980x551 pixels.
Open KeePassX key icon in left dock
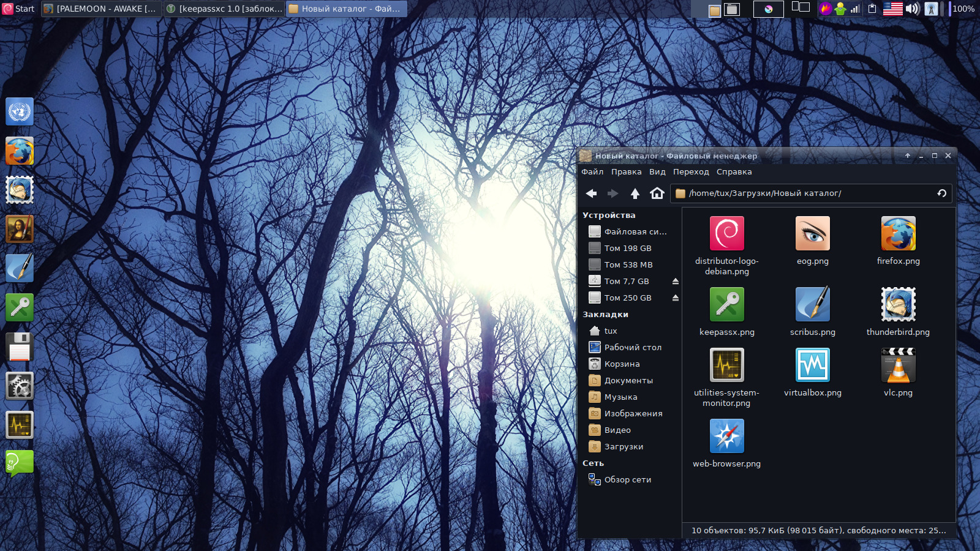coord(20,307)
